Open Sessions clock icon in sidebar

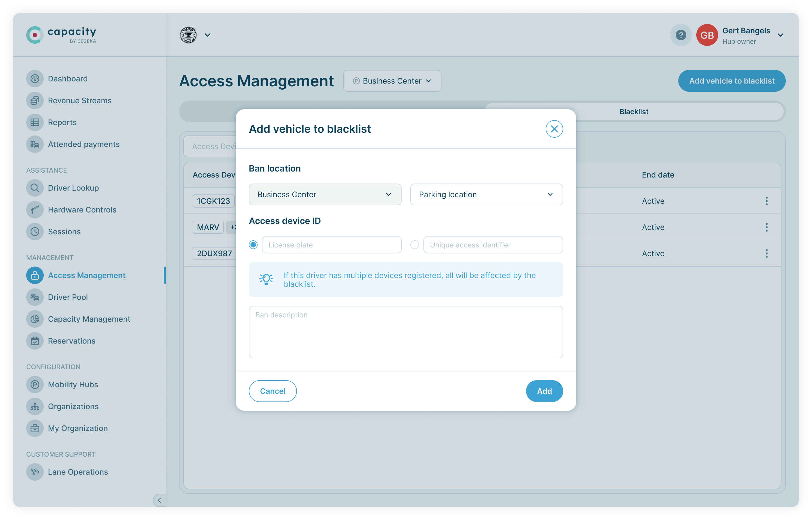[35, 232]
